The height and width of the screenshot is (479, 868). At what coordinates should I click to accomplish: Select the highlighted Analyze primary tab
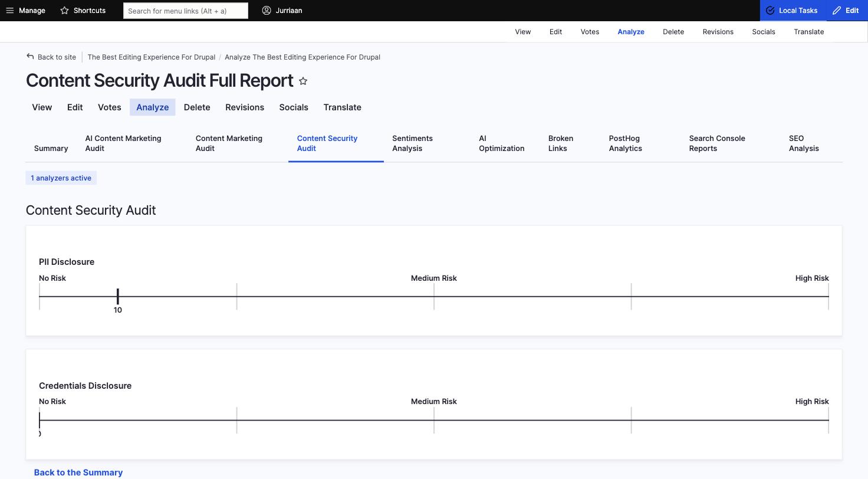pos(153,107)
